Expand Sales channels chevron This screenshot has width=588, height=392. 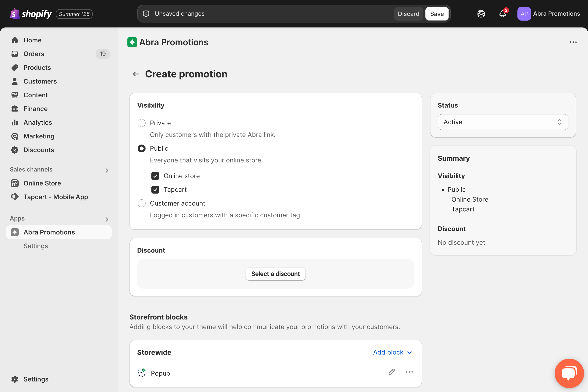tap(107, 171)
